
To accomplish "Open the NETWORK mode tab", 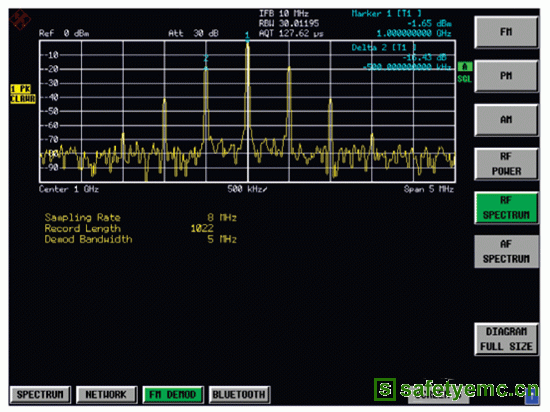I will click(106, 394).
